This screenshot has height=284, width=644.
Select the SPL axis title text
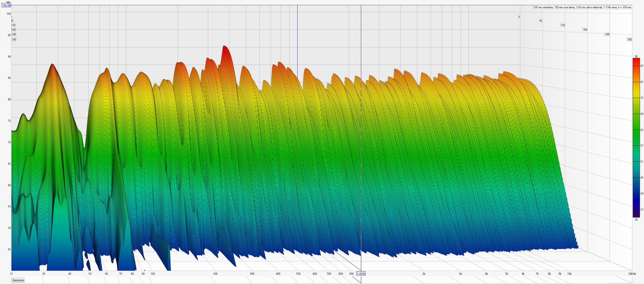pos(8,2)
